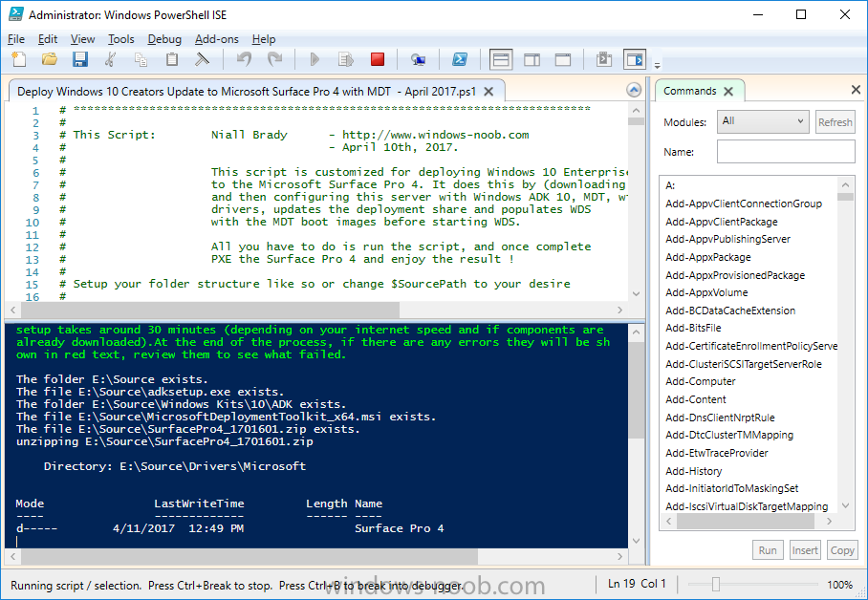
Task: Open the File menu
Action: coord(16,39)
